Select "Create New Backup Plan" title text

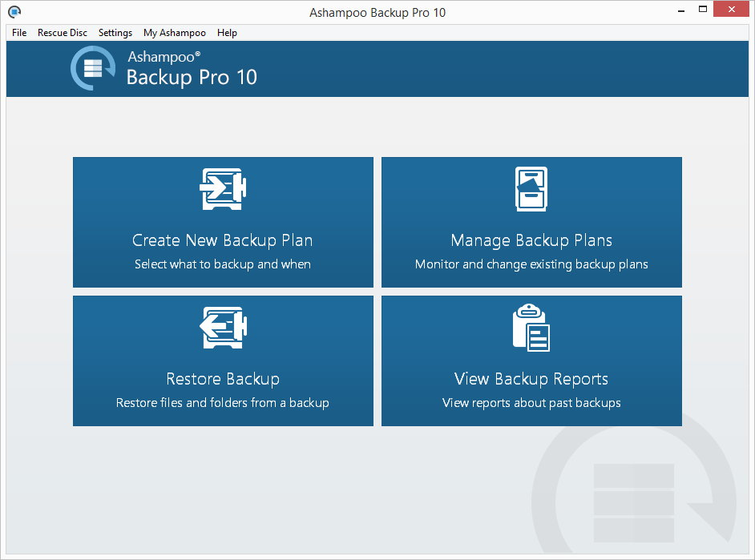click(223, 240)
